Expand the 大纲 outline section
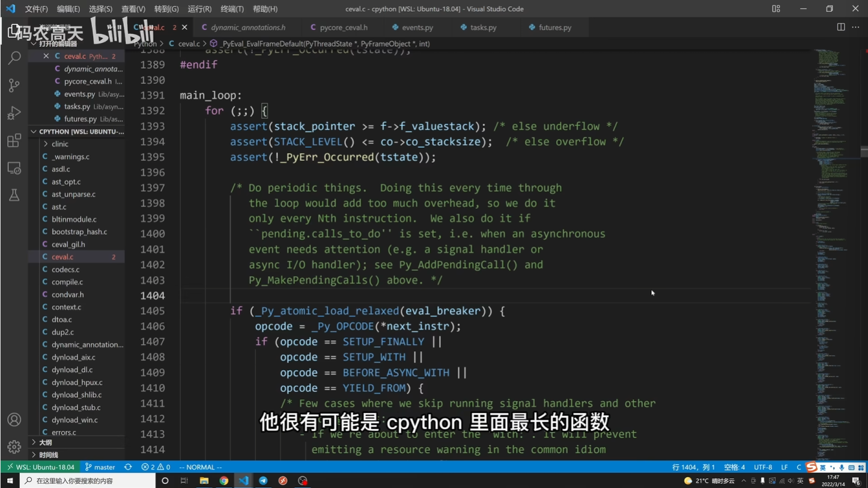This screenshot has height=488, width=868. (x=45, y=442)
